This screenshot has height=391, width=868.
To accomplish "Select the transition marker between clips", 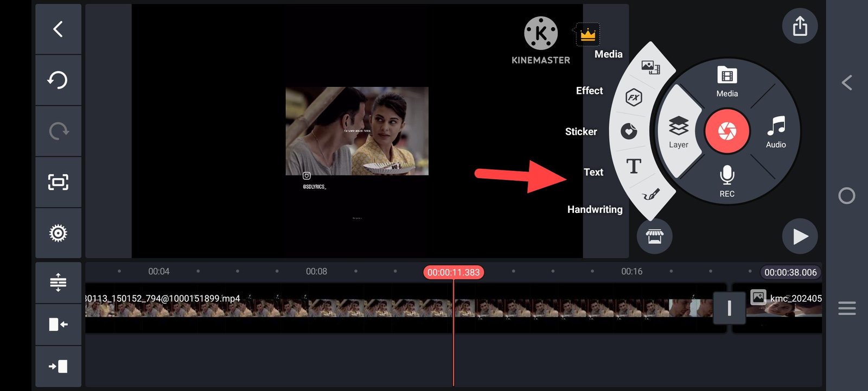I will 729,308.
